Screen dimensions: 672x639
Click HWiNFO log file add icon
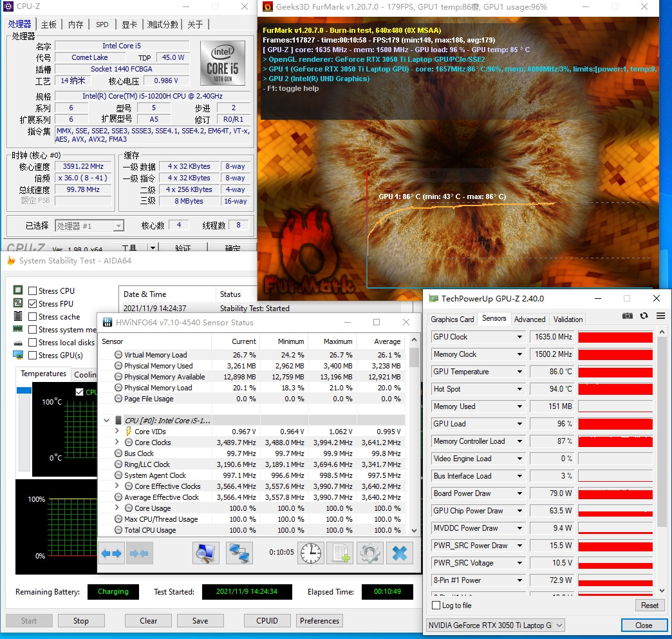tap(340, 553)
